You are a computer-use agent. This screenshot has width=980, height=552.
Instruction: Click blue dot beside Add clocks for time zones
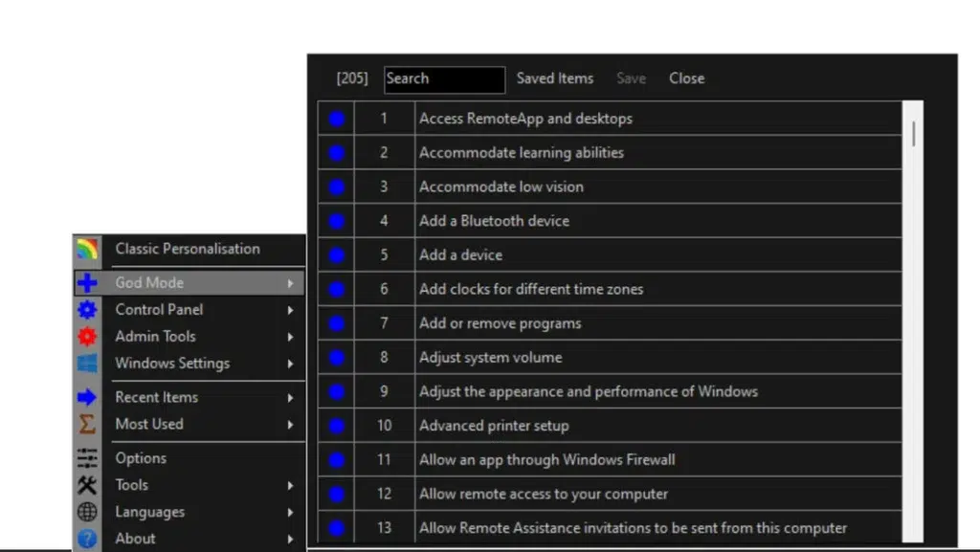tap(336, 289)
